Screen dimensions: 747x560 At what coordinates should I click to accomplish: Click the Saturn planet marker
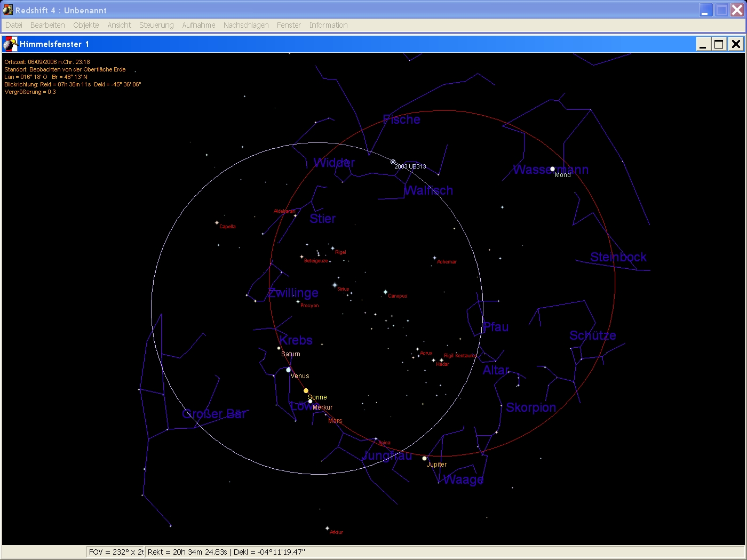pos(279,348)
